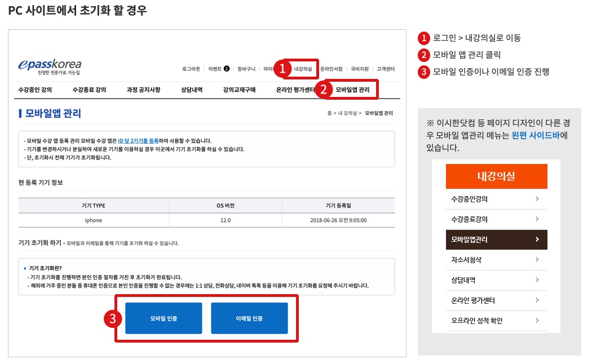Open 고객센터 top link

(386, 69)
